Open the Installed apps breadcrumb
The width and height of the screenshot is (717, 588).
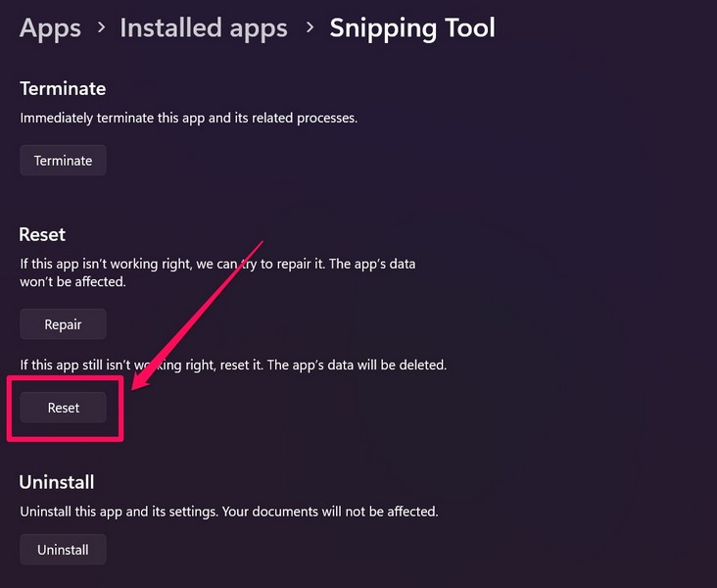pyautogui.click(x=204, y=27)
